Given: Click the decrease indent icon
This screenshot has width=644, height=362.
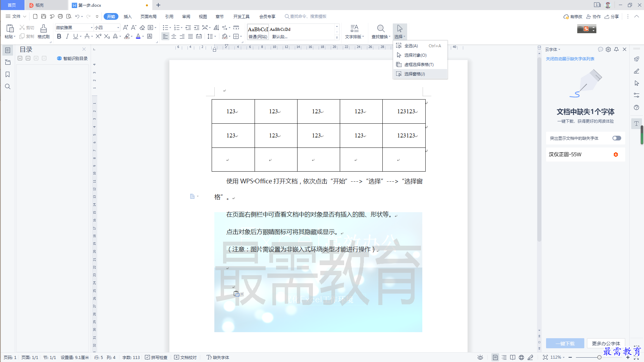Looking at the screenshot, I should click(188, 27).
